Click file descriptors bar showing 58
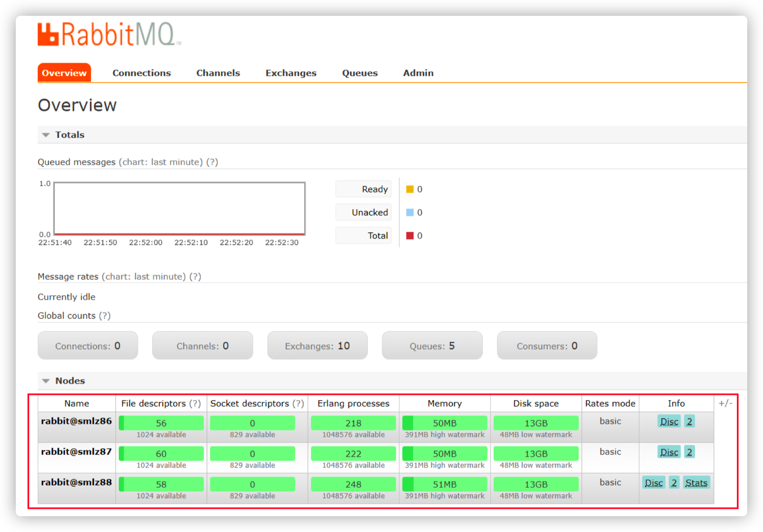 click(161, 485)
